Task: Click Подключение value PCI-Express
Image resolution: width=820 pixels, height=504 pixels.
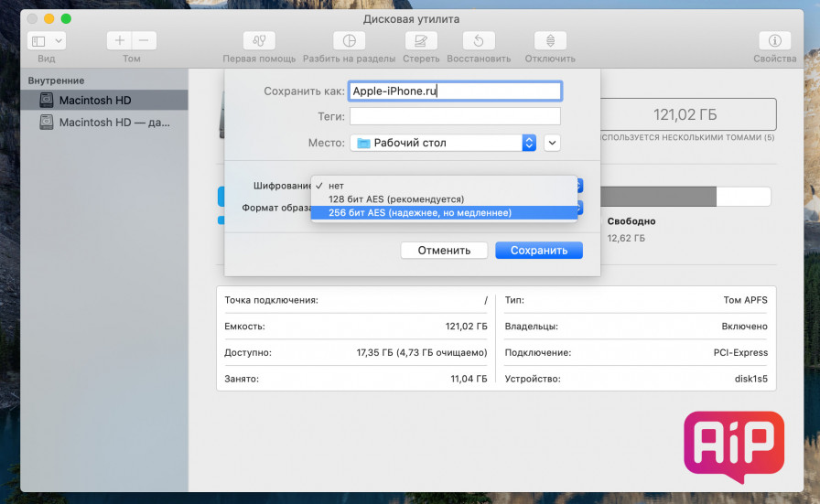Action: 740,352
